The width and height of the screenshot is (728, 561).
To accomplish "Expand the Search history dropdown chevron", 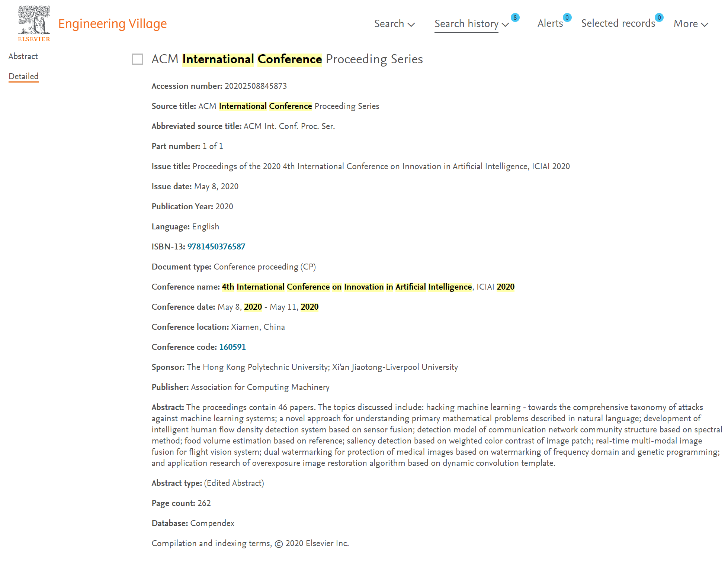I will coord(505,25).
